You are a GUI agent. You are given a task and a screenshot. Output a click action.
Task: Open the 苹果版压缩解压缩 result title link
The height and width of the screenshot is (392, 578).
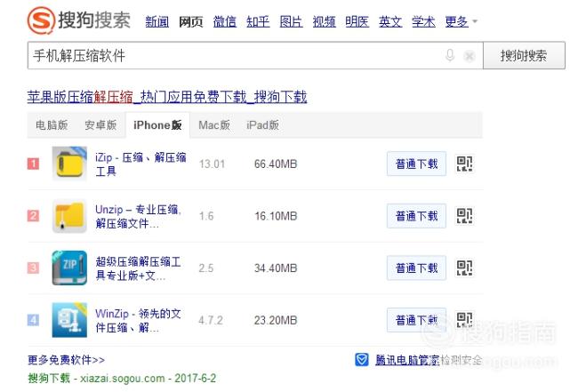pos(167,97)
